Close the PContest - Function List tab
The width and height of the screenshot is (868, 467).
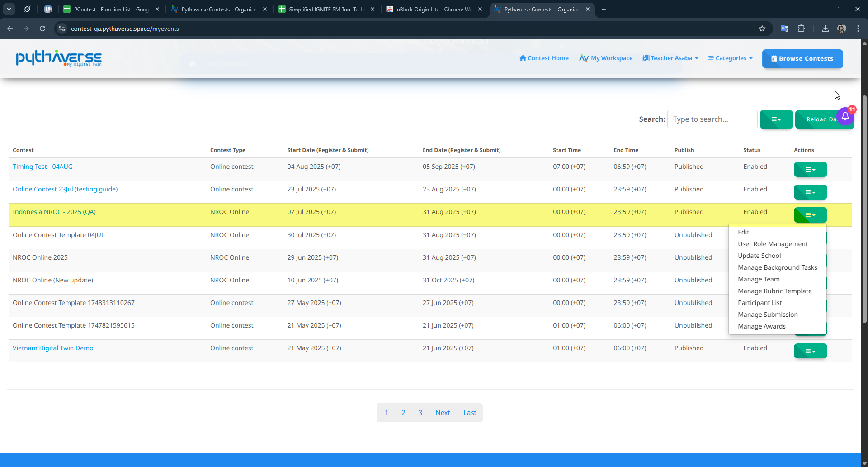157,9
